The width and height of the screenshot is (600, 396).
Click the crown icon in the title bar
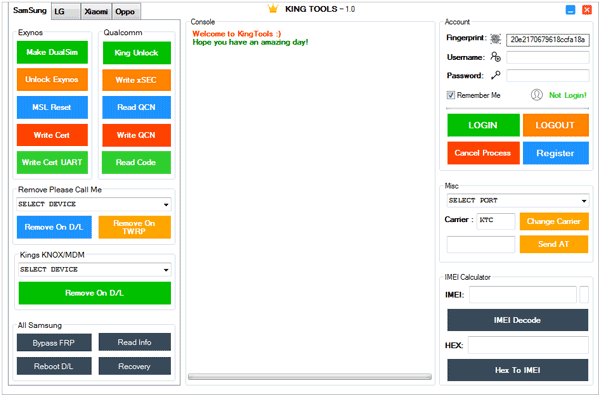pos(273,8)
